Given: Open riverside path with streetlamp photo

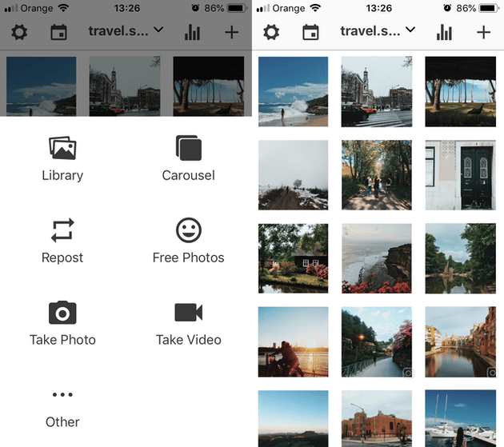Looking at the screenshot, I should tap(377, 342).
